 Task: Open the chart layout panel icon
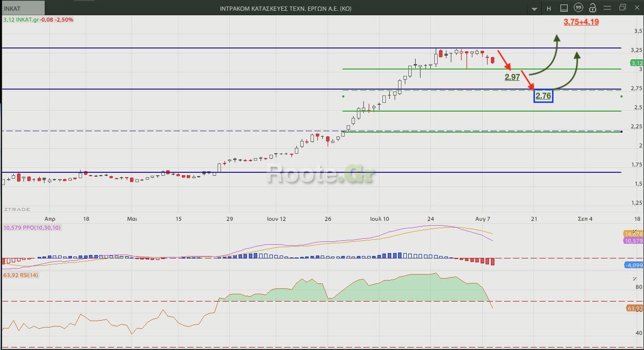point(564,8)
